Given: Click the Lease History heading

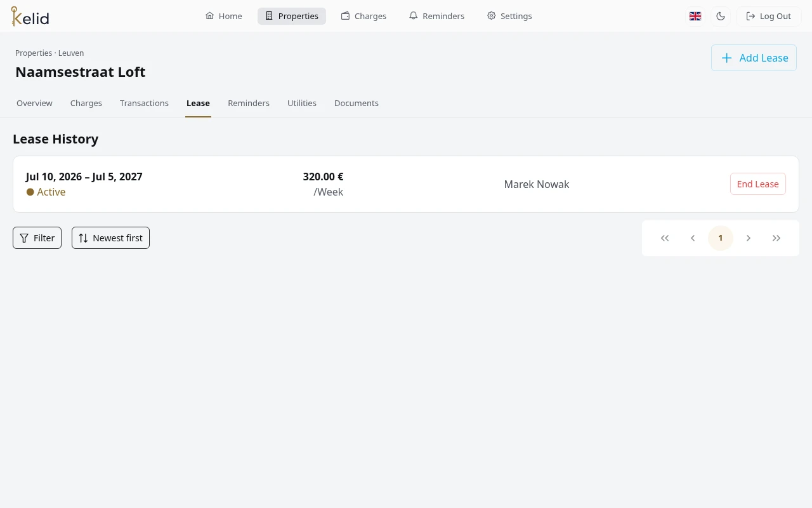Looking at the screenshot, I should click(x=56, y=139).
